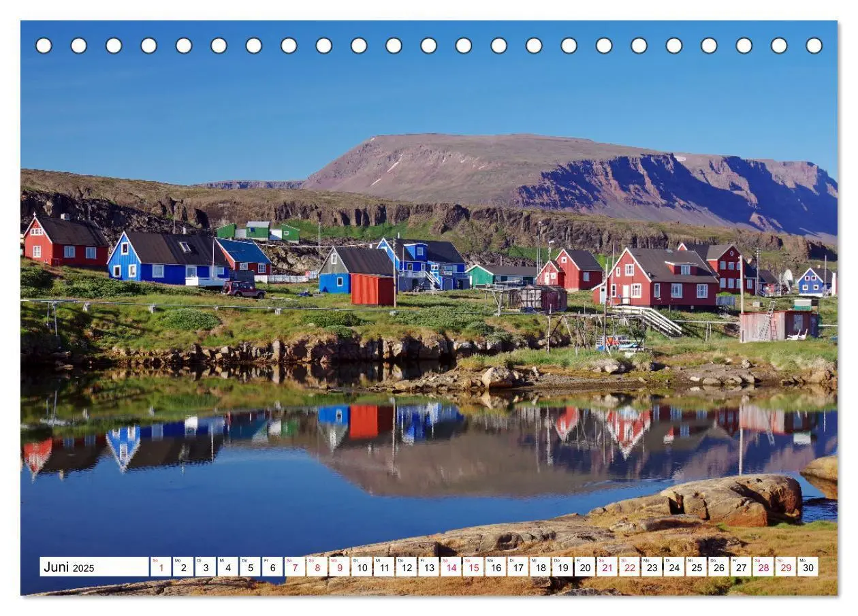Select day 25 in the calendar strip

pyautogui.click(x=697, y=567)
